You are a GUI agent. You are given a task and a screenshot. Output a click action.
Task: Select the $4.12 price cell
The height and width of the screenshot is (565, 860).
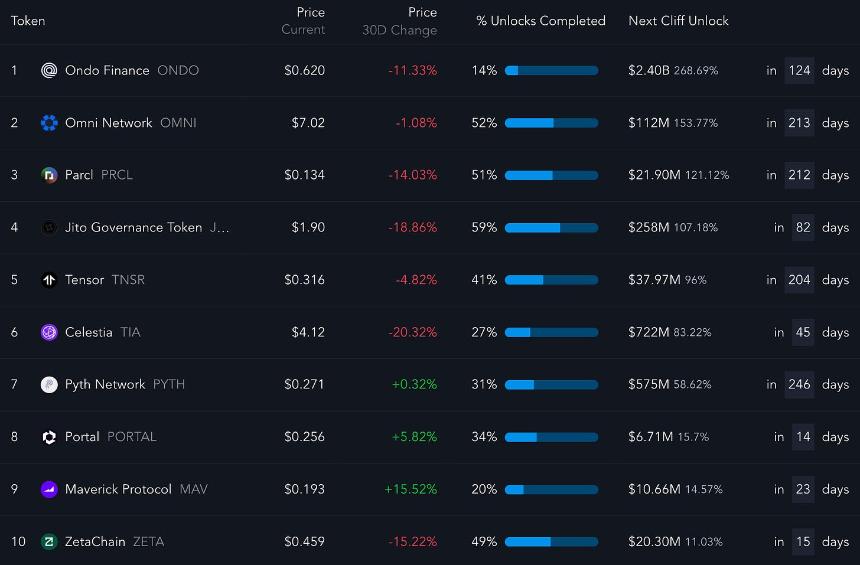[x=308, y=332]
